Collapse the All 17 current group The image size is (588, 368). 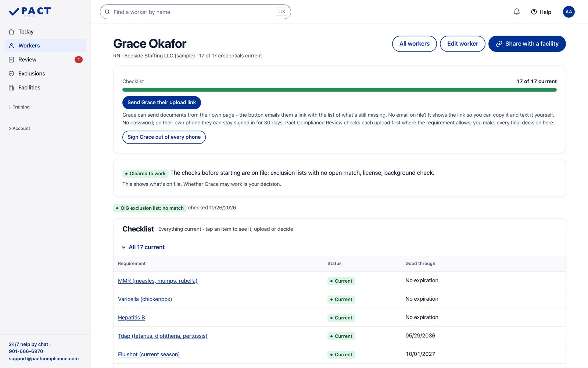tap(143, 247)
